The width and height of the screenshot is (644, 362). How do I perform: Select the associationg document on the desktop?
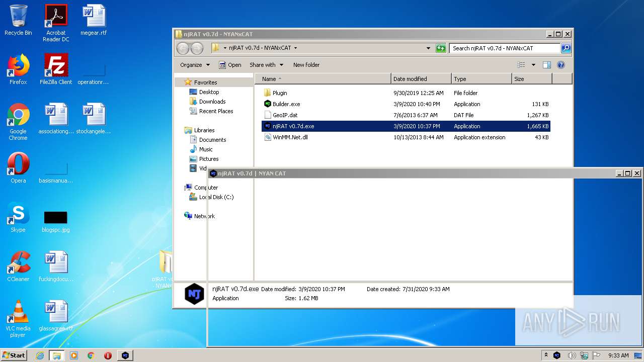click(x=56, y=119)
